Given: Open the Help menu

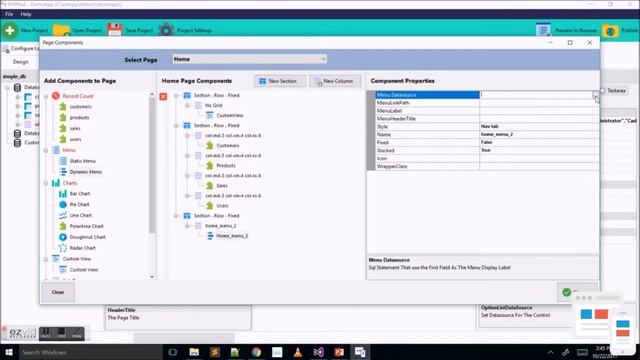Looking at the screenshot, I should pos(26,14).
